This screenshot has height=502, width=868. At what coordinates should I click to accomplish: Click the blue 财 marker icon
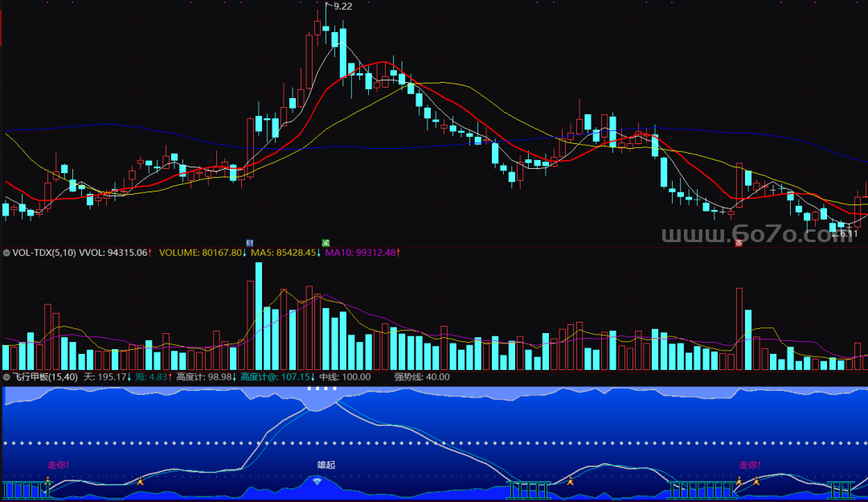[250, 242]
